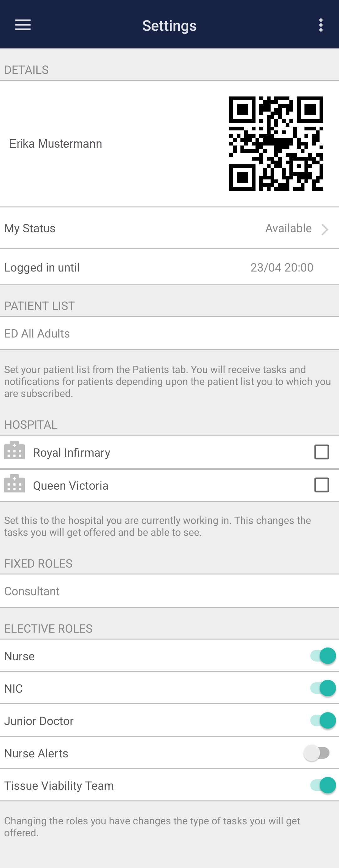Viewport: 339px width, 868px height.
Task: Tap the Erika Mustermann name
Action: pyautogui.click(x=56, y=144)
